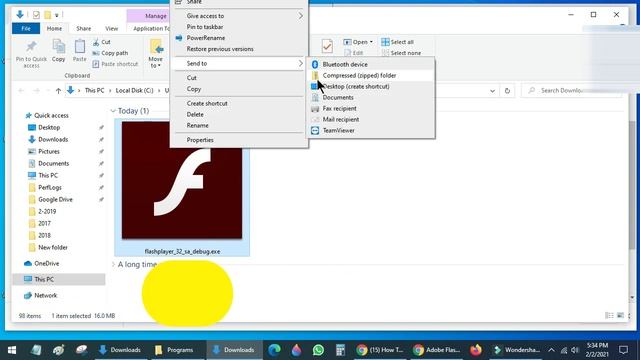Open Firefox from taskbar
The width and height of the screenshot is (640, 360).
[x=476, y=350]
